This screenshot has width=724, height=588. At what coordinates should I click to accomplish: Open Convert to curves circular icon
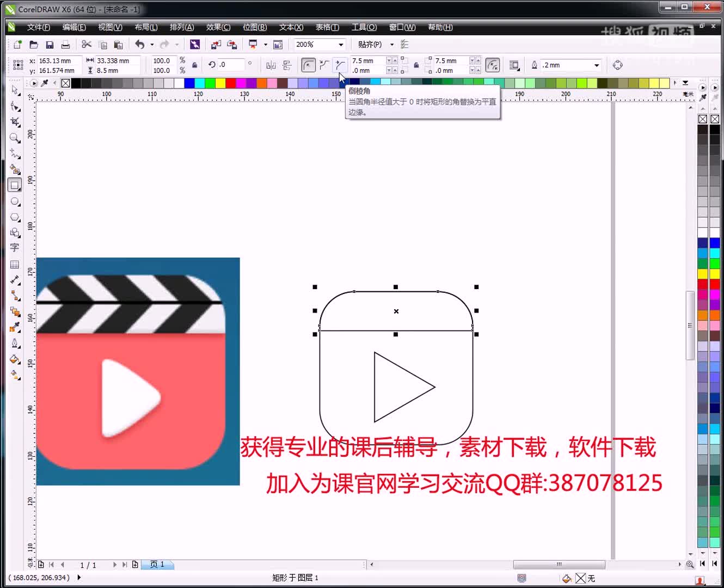click(617, 65)
